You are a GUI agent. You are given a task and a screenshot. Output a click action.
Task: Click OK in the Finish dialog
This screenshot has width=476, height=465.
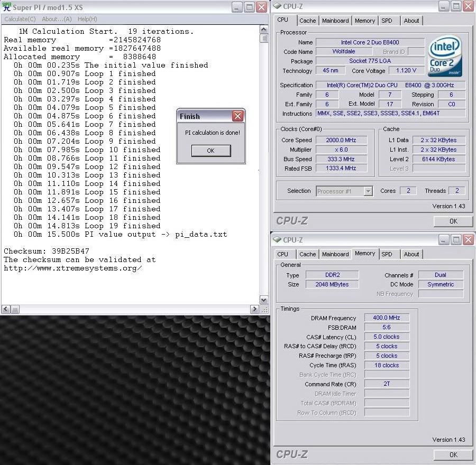point(211,151)
